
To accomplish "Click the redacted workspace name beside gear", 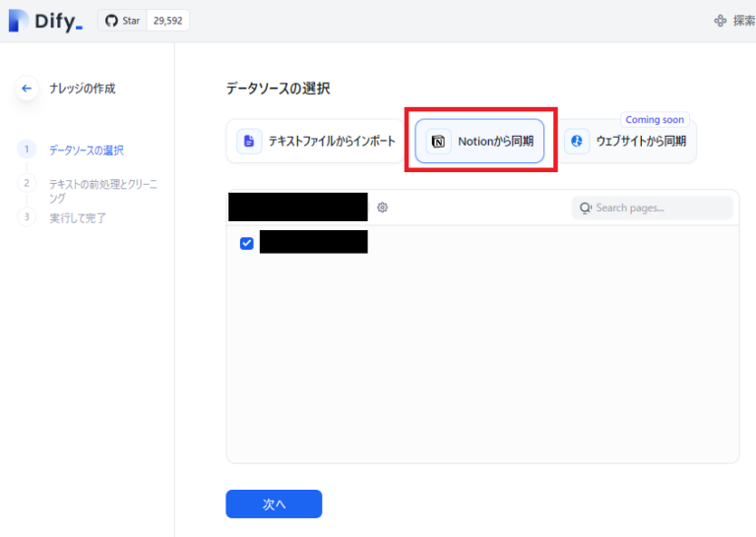I will (297, 207).
